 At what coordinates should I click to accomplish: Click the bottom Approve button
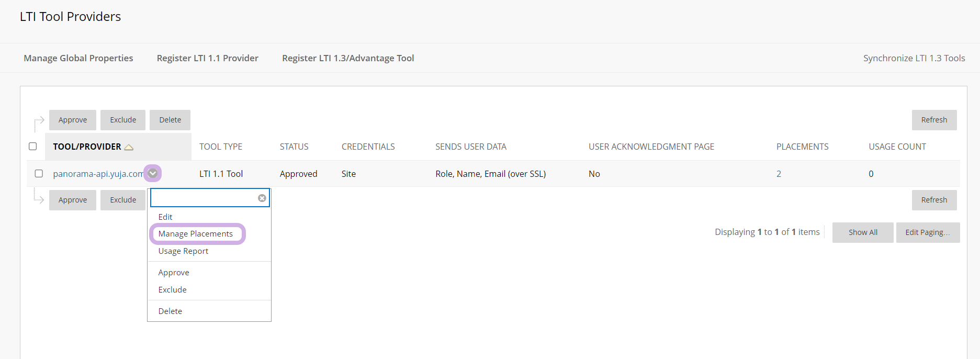[x=73, y=200]
